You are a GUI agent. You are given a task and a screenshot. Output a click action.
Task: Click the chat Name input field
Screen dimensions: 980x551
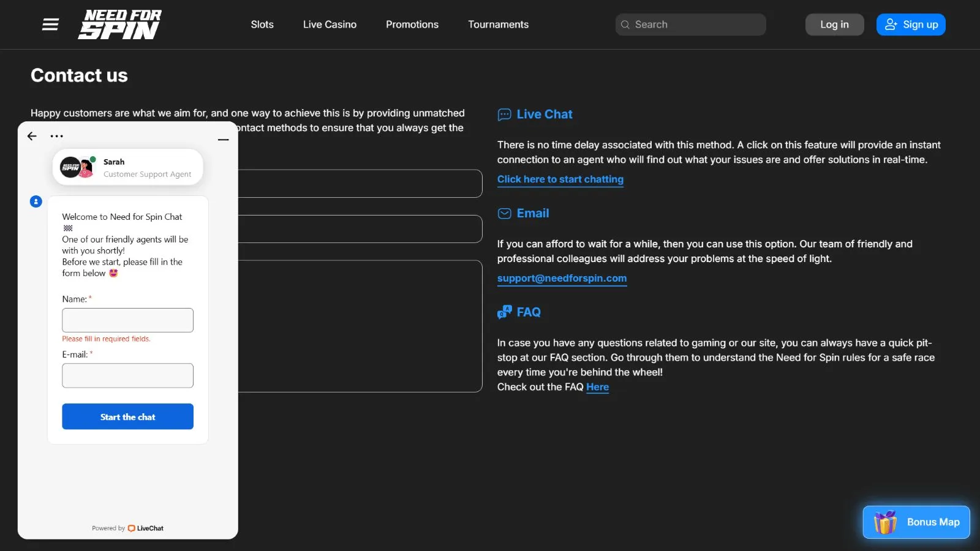127,320
